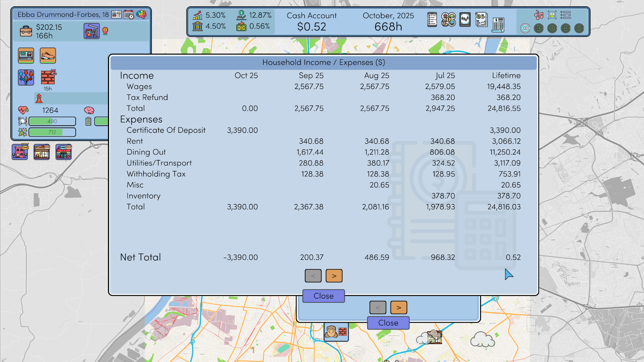The width and height of the screenshot is (644, 362).
Task: Toggle the music note sound icon
Action: [539, 15]
